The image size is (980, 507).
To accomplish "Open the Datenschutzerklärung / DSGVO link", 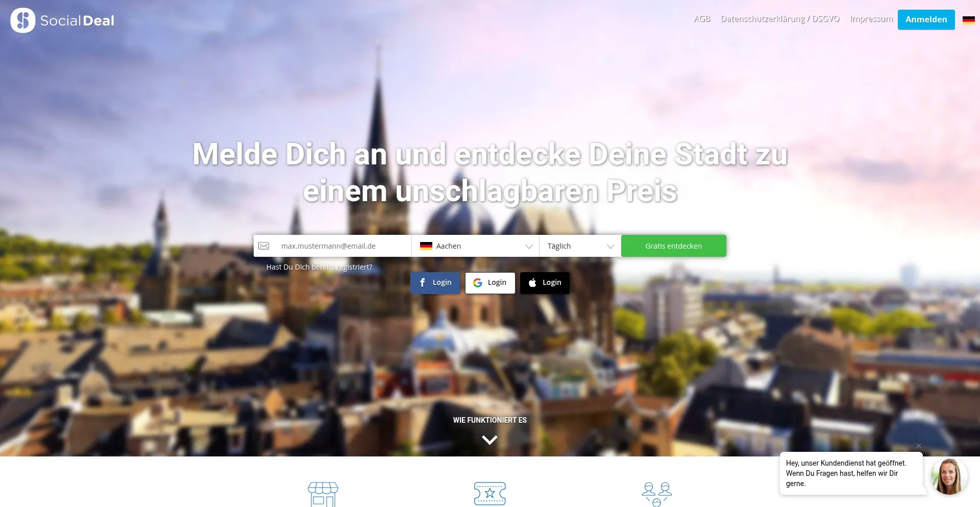I will (x=780, y=19).
